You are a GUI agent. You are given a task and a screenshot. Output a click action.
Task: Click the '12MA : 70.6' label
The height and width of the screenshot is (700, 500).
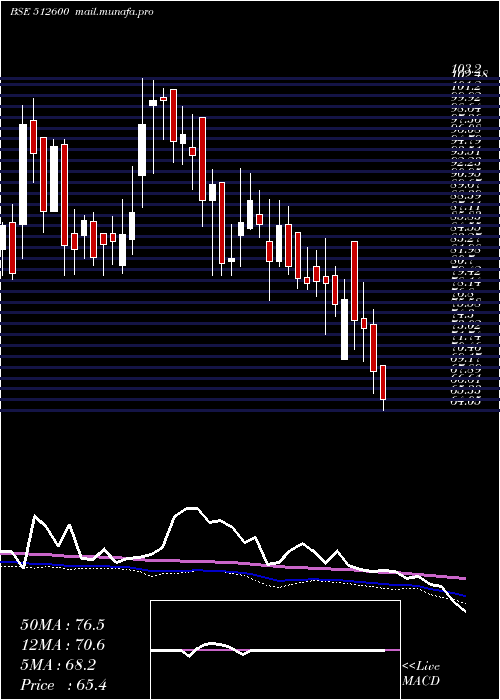coord(62,645)
